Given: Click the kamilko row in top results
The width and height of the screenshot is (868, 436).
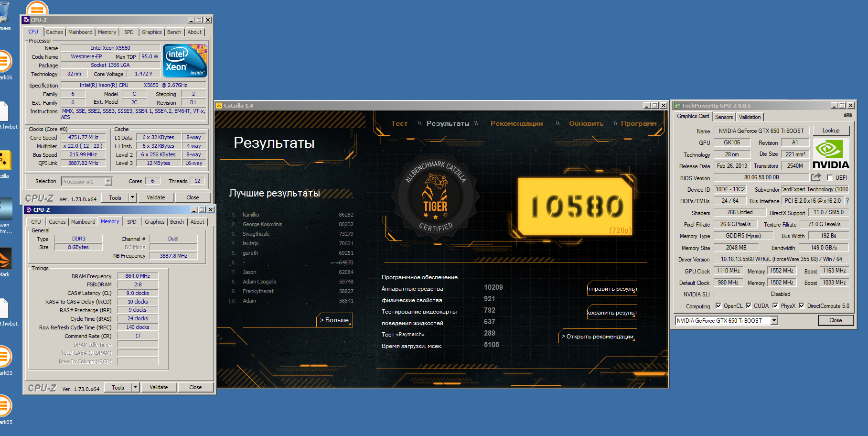Looking at the screenshot, I should tap(292, 215).
